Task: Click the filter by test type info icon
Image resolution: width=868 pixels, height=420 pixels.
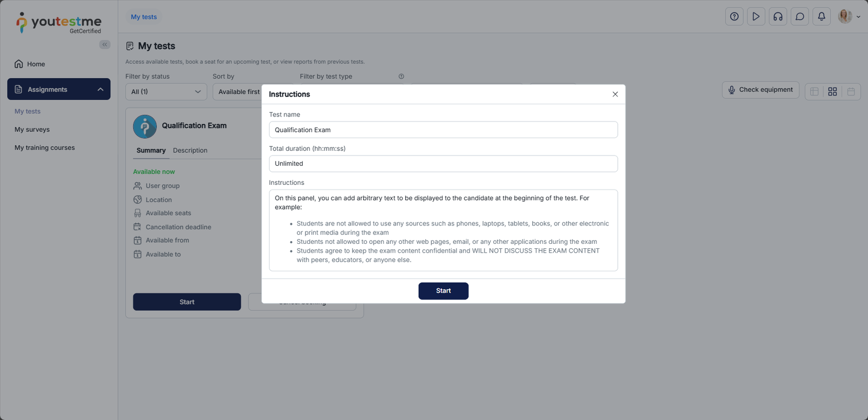Action: [x=401, y=76]
